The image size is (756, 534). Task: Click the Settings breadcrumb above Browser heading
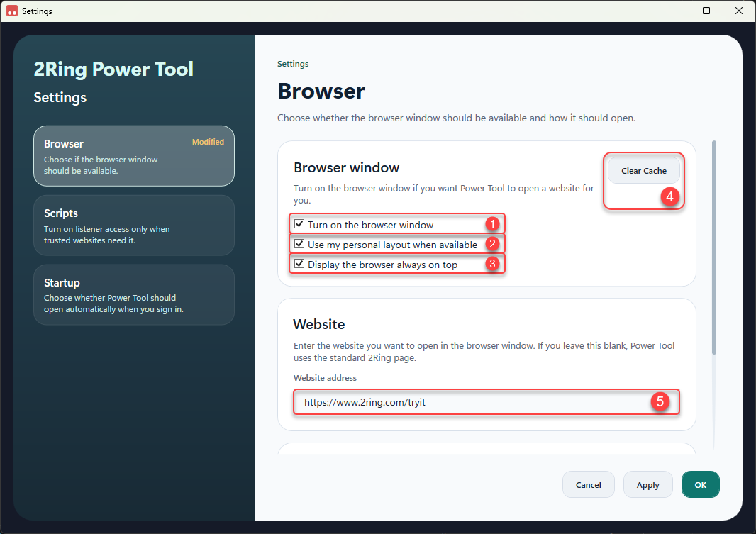[x=293, y=64]
